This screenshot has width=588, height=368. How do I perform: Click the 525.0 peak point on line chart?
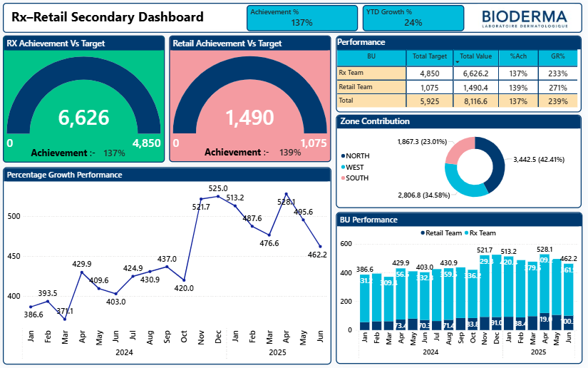[218, 195]
